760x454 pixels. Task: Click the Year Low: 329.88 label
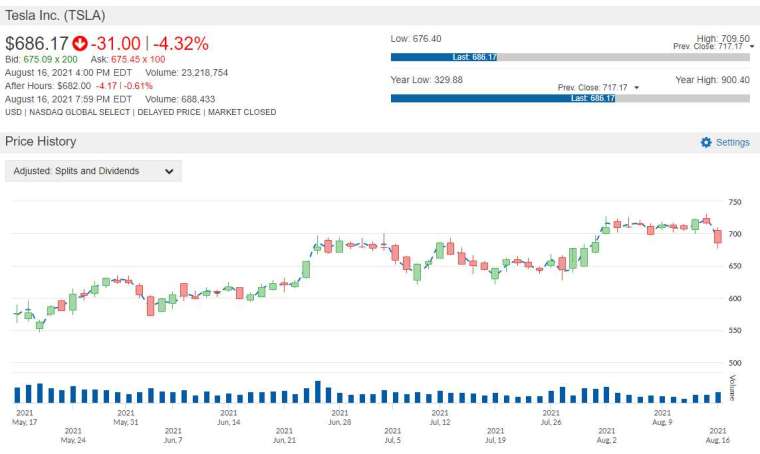pos(427,80)
